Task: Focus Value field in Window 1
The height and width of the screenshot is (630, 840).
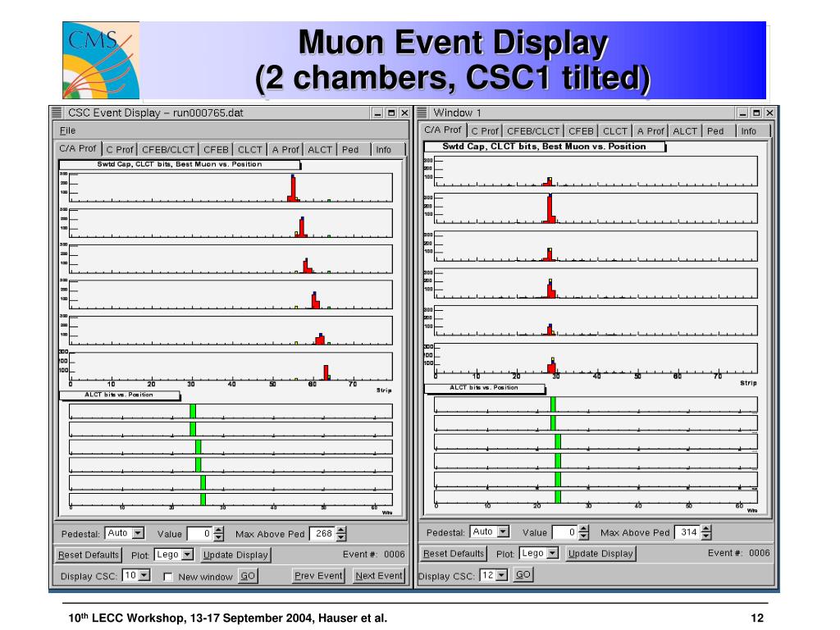Action: tap(565, 532)
